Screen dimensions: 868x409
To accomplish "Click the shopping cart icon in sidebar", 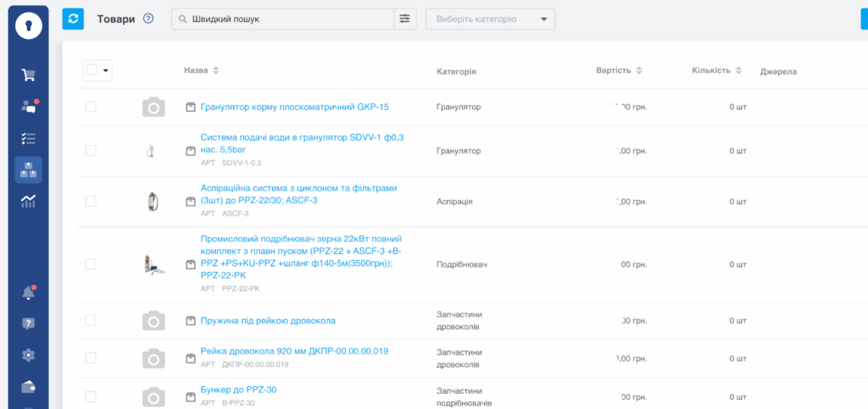I will point(28,75).
